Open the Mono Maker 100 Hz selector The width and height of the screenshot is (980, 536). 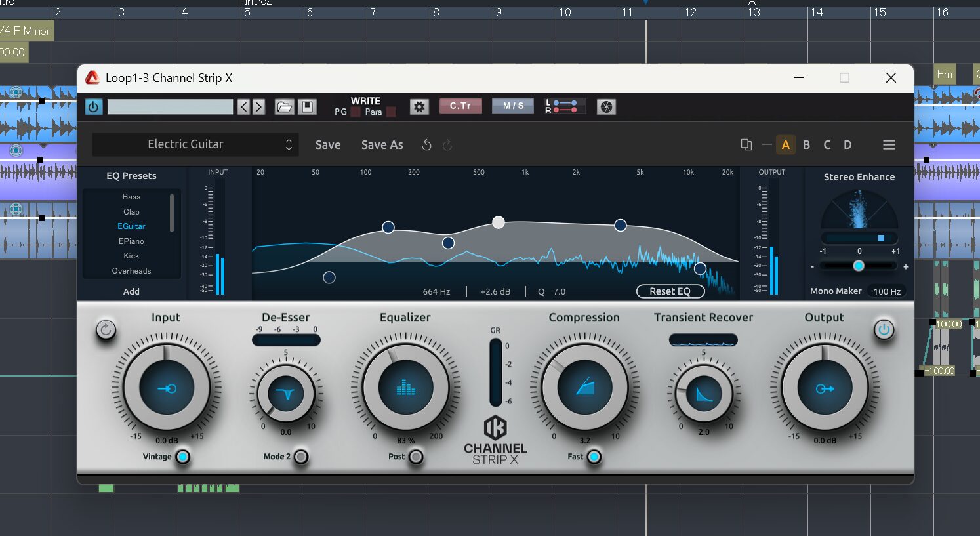886,291
